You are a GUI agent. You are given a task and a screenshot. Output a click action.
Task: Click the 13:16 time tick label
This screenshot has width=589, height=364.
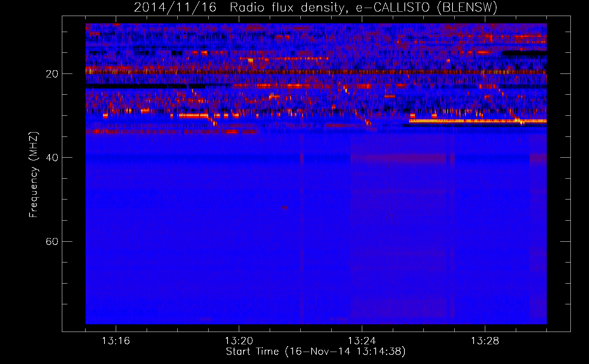(x=116, y=341)
